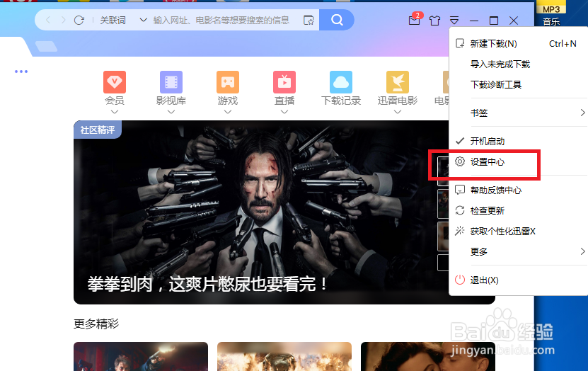Select 新建下载(N) menu item
This screenshot has width=588, height=371.
518,44
